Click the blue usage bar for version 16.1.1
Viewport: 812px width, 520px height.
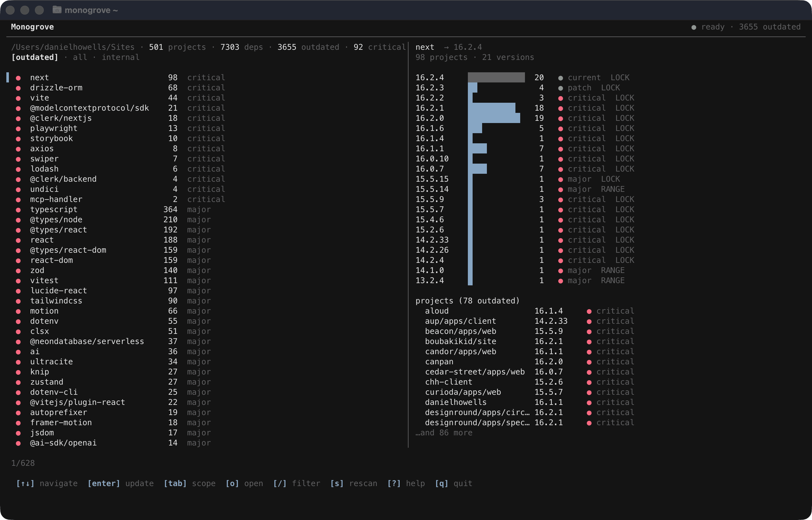[477, 149]
